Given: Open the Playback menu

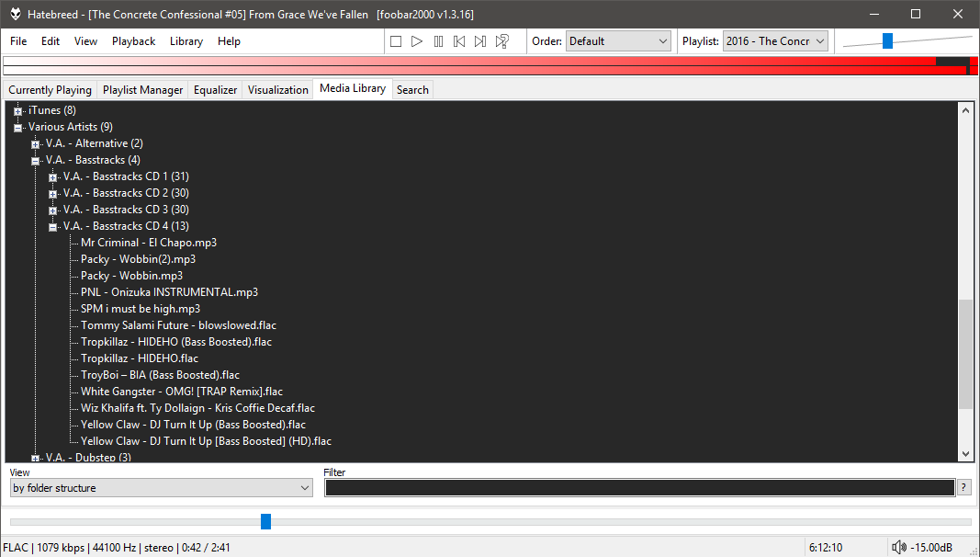Looking at the screenshot, I should pyautogui.click(x=134, y=41).
